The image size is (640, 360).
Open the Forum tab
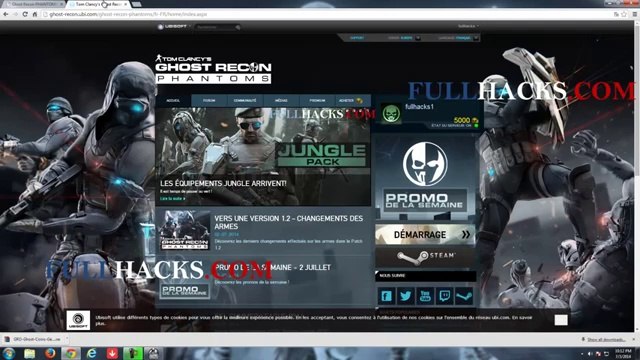click(x=209, y=100)
